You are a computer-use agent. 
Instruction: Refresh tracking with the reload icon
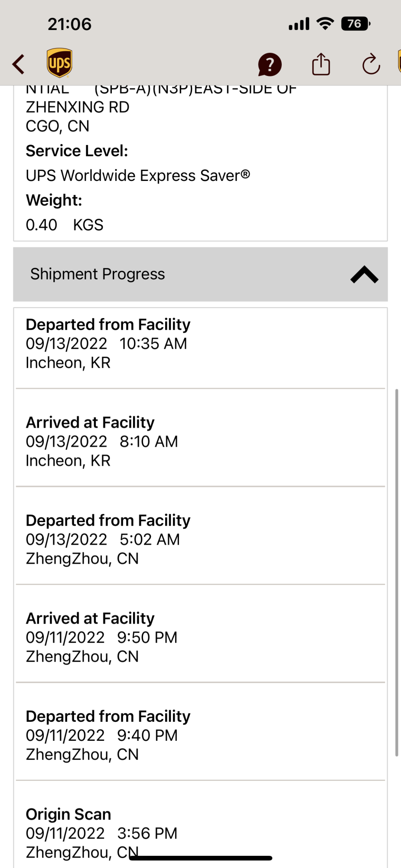pos(371,64)
